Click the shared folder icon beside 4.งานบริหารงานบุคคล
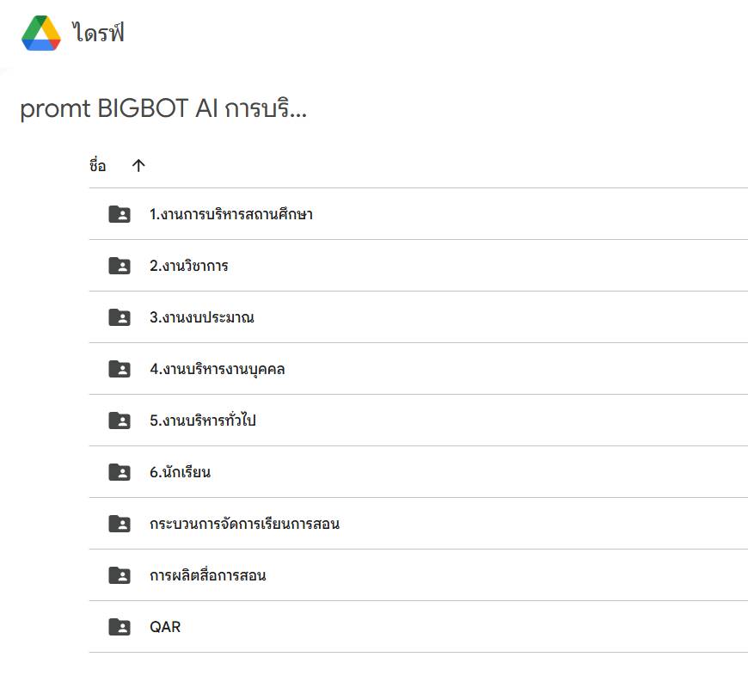This screenshot has height=700, width=748. coord(120,369)
